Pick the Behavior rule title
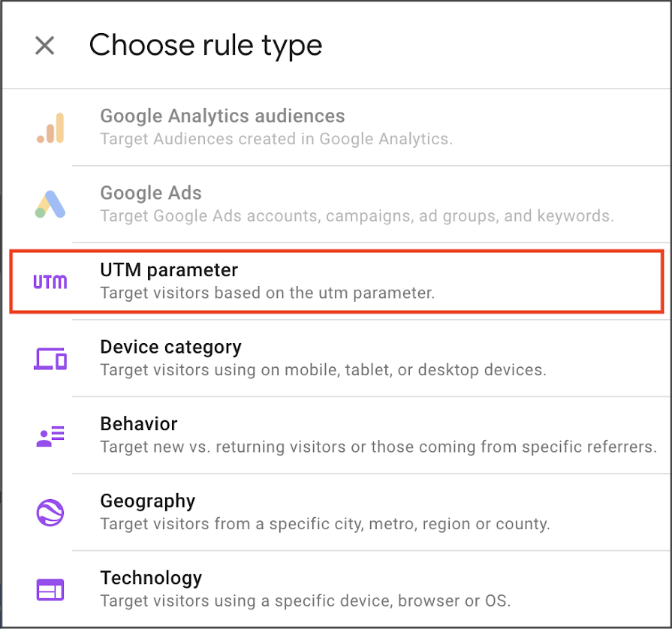Viewport: 672px width, 629px height. point(139,424)
